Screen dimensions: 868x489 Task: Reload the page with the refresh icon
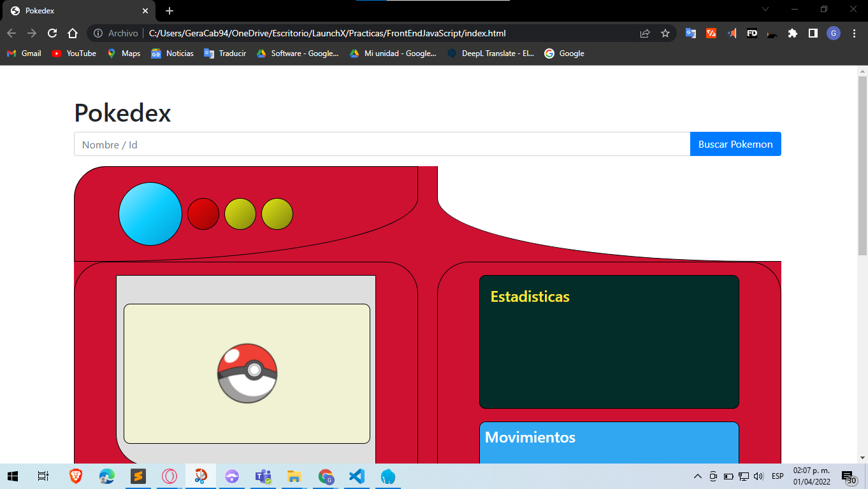pyautogui.click(x=52, y=33)
